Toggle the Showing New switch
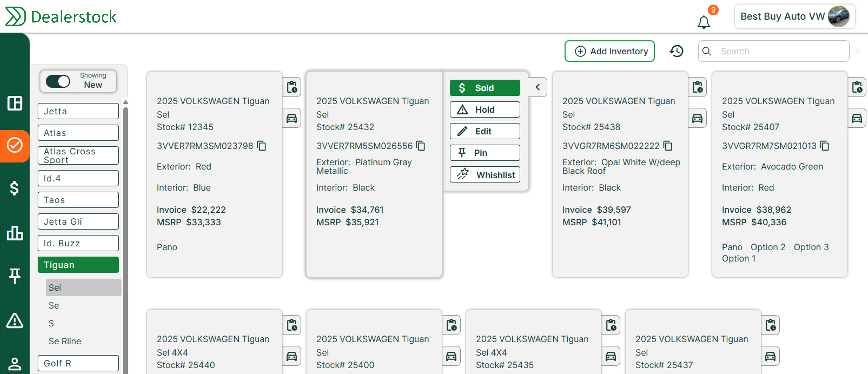 coord(58,81)
